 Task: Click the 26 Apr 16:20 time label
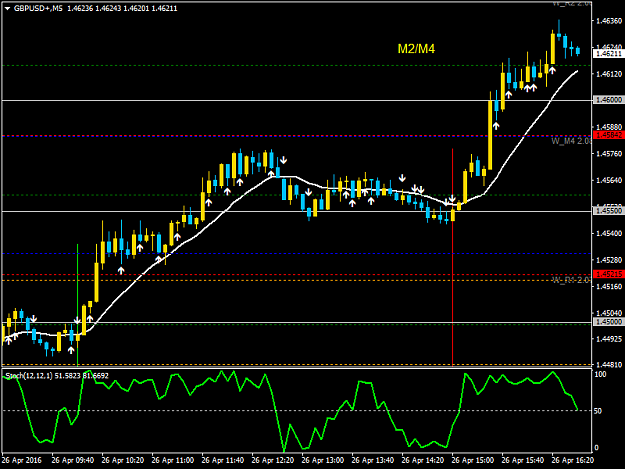[x=573, y=460]
